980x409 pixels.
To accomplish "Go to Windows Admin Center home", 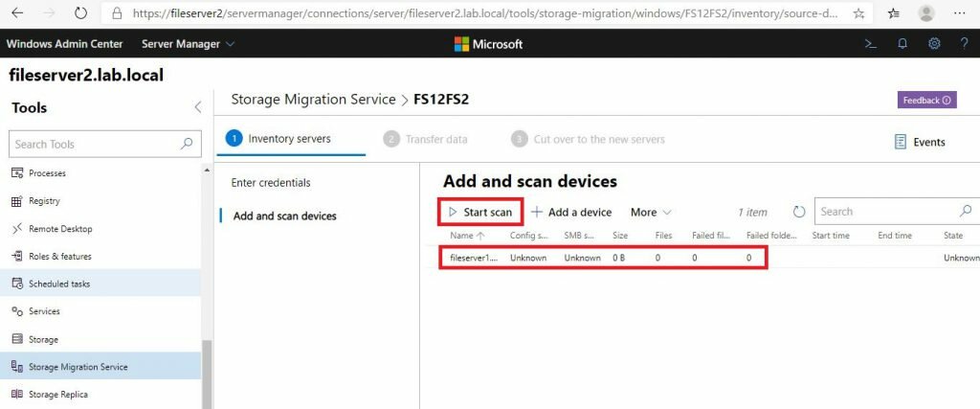I will [x=64, y=44].
